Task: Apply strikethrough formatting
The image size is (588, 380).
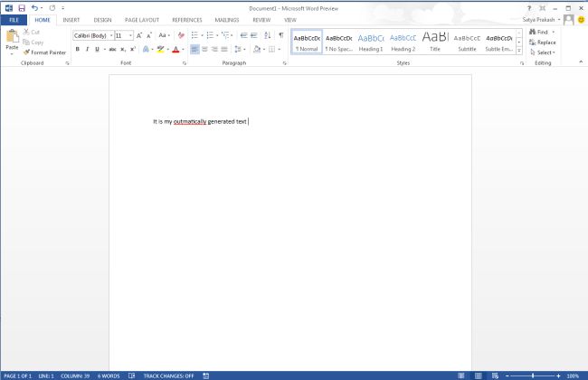Action: (112, 49)
